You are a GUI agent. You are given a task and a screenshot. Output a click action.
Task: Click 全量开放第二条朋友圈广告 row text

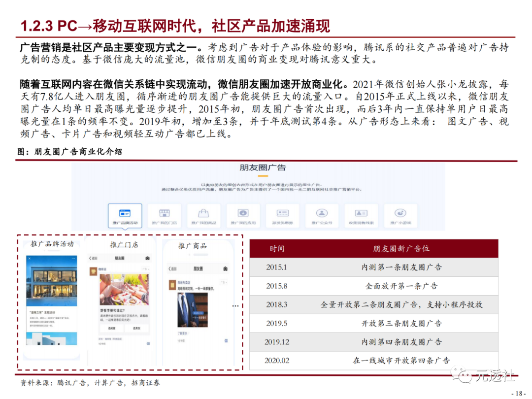401,305
